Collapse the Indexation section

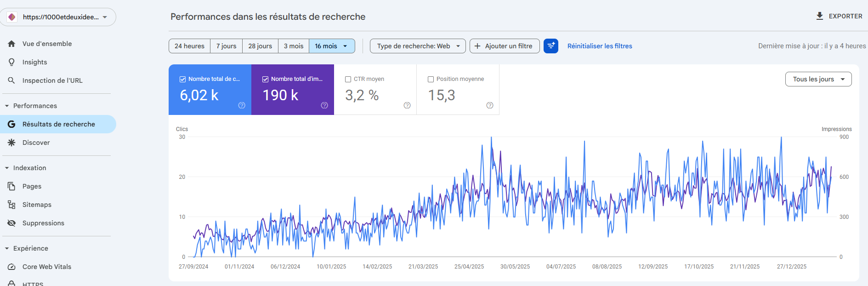point(7,168)
